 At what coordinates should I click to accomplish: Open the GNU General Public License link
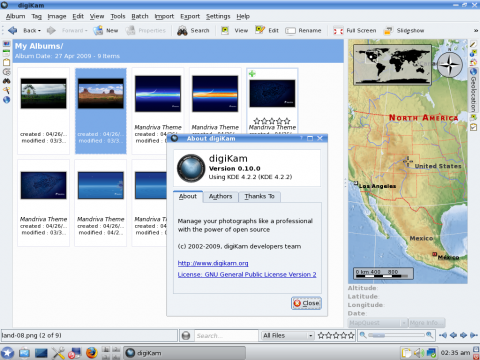[x=247, y=275]
